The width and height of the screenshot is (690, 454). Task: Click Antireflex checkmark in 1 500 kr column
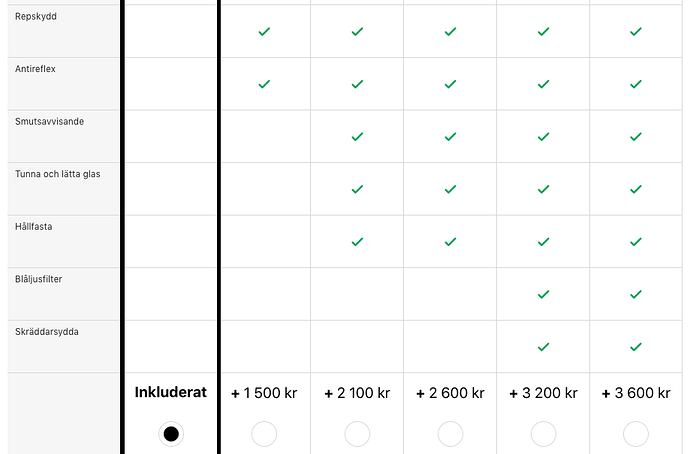pos(264,84)
